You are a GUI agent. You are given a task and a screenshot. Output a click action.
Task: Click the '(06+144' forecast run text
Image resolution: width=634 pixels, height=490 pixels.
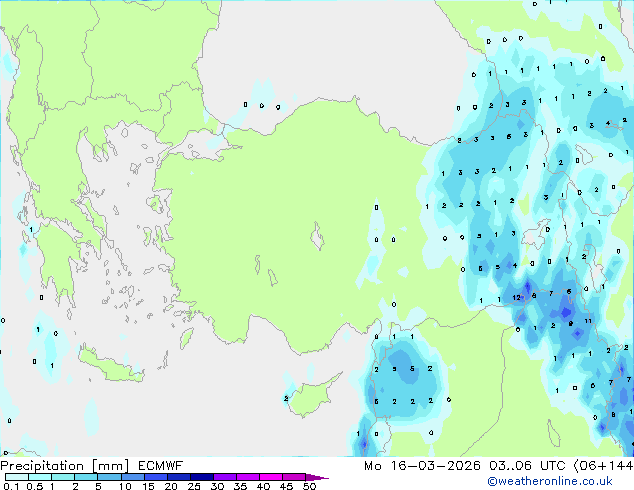tap(603, 466)
